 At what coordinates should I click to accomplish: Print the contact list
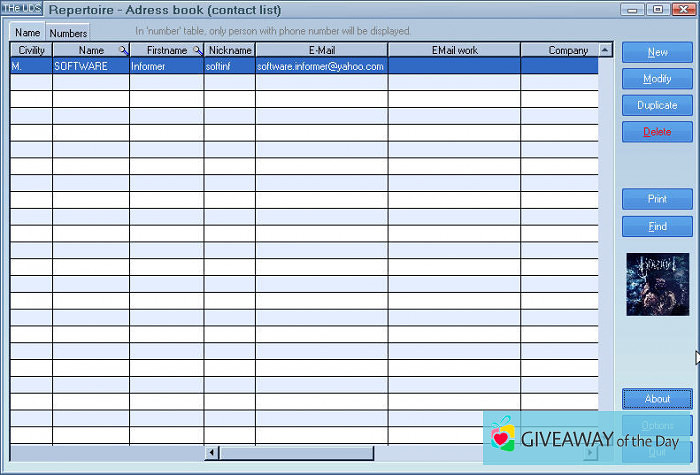pyautogui.click(x=657, y=199)
